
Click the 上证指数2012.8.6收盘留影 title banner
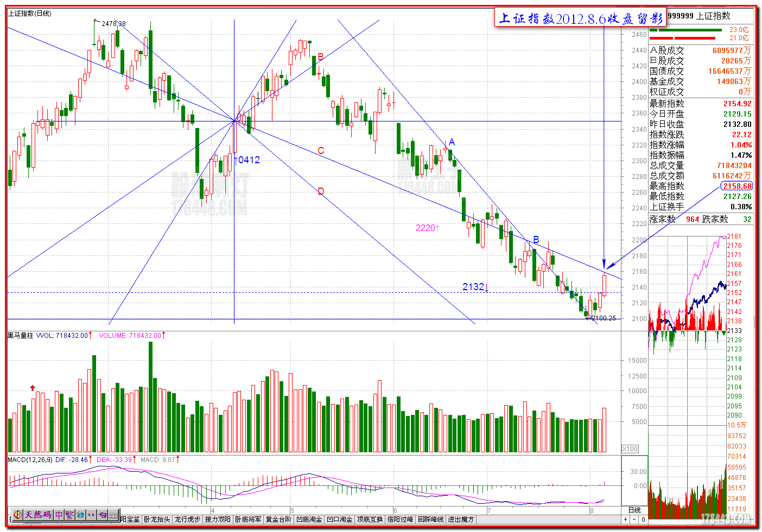tap(581, 18)
